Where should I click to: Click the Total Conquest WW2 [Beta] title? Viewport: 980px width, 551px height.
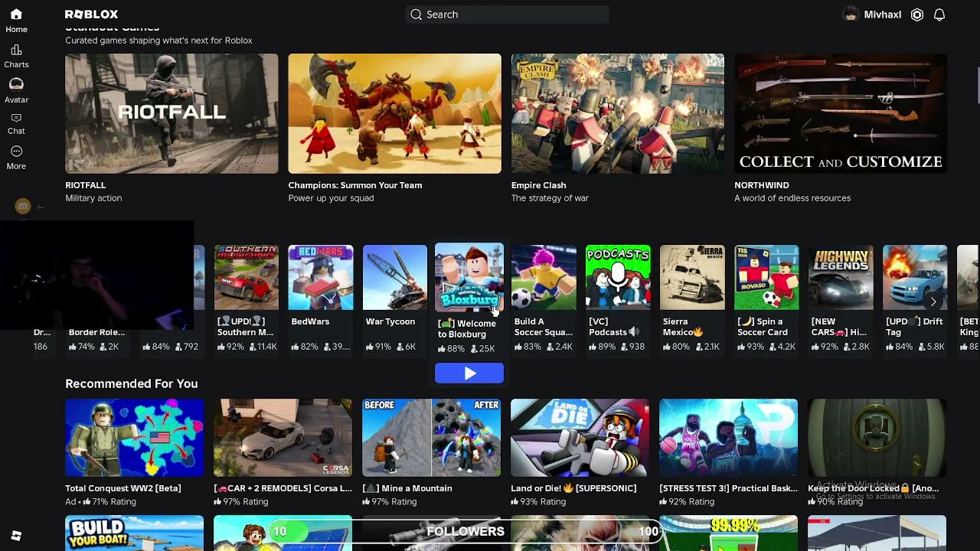[x=123, y=488]
